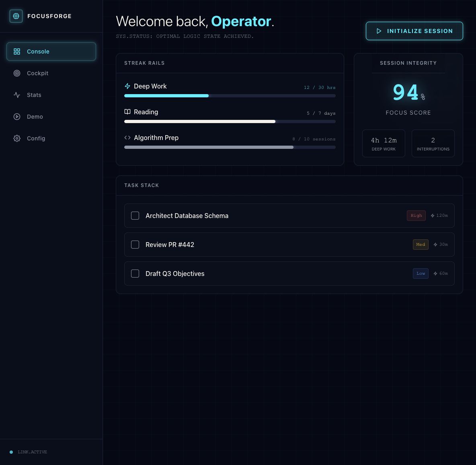Click the Stats activity pulse icon
The width and height of the screenshot is (476, 465).
point(17,95)
